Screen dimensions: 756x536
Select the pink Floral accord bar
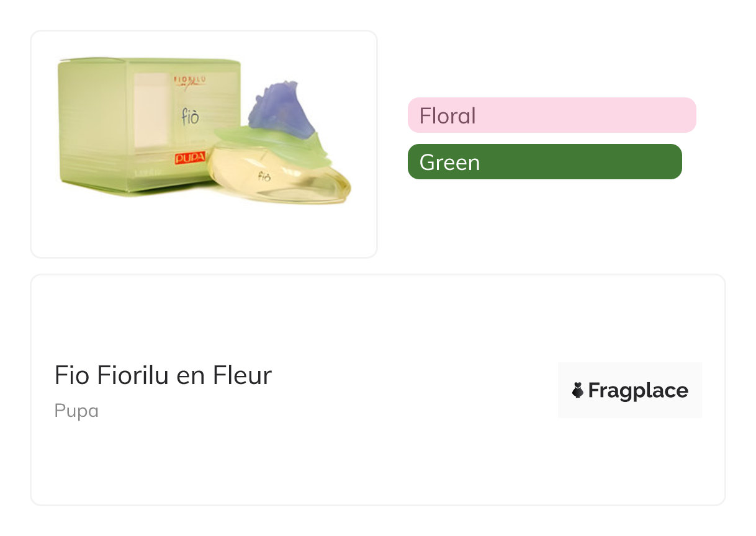[551, 115]
